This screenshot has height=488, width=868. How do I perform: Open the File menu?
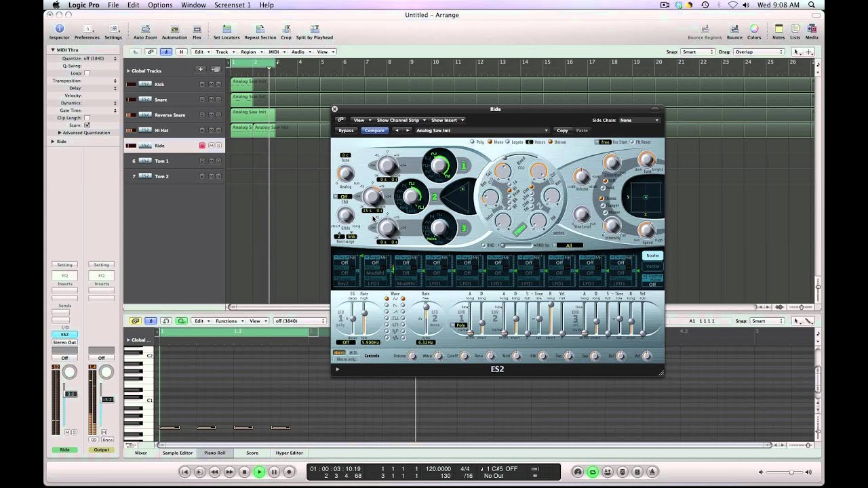tap(113, 5)
